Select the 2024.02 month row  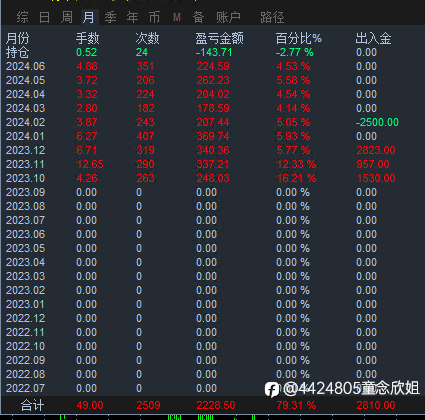pos(25,122)
